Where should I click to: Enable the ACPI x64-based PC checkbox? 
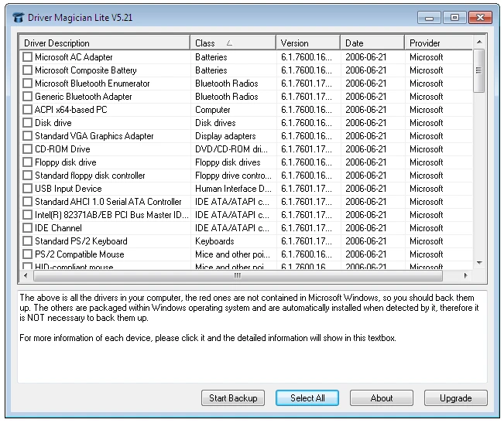(28, 110)
